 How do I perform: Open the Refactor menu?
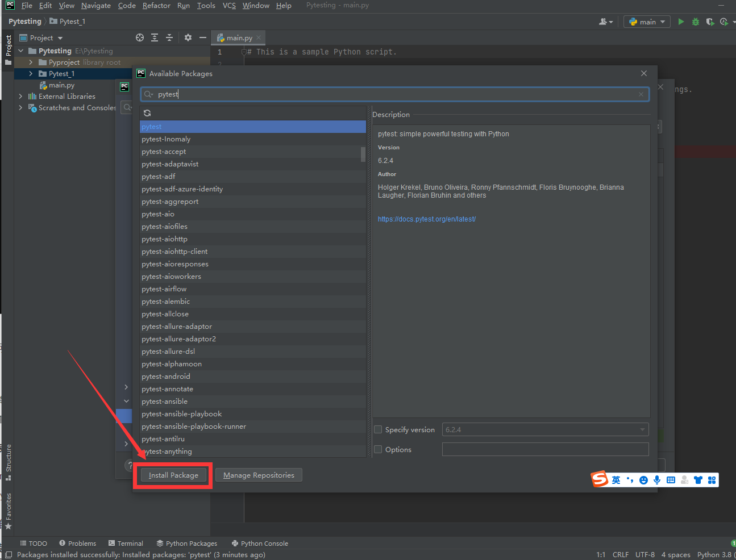coord(156,6)
